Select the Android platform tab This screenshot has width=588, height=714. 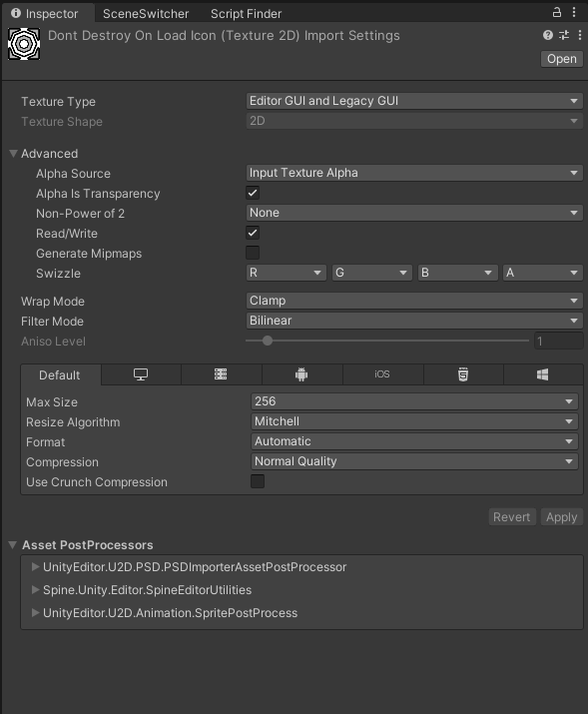[x=301, y=374]
